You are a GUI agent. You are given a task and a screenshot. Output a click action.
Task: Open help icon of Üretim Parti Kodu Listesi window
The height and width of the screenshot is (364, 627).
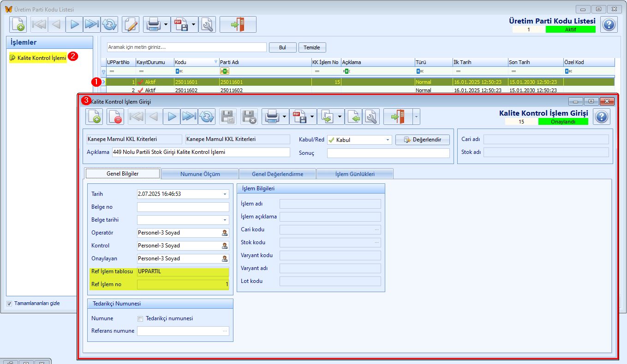pos(609,24)
